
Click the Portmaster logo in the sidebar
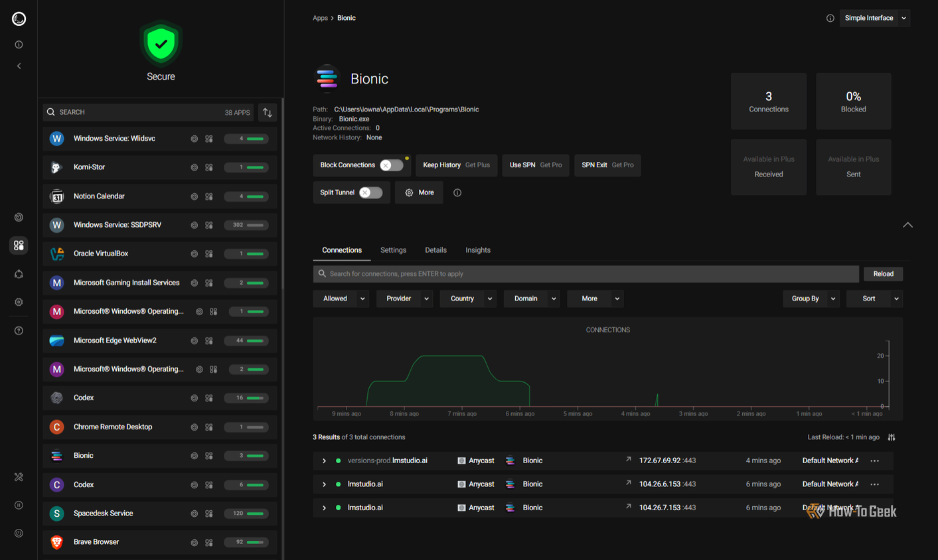click(x=19, y=19)
